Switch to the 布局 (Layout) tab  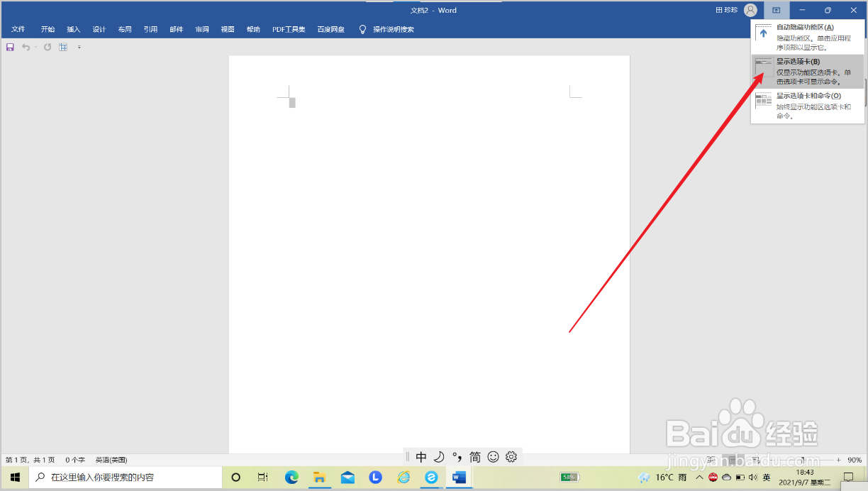click(x=125, y=29)
